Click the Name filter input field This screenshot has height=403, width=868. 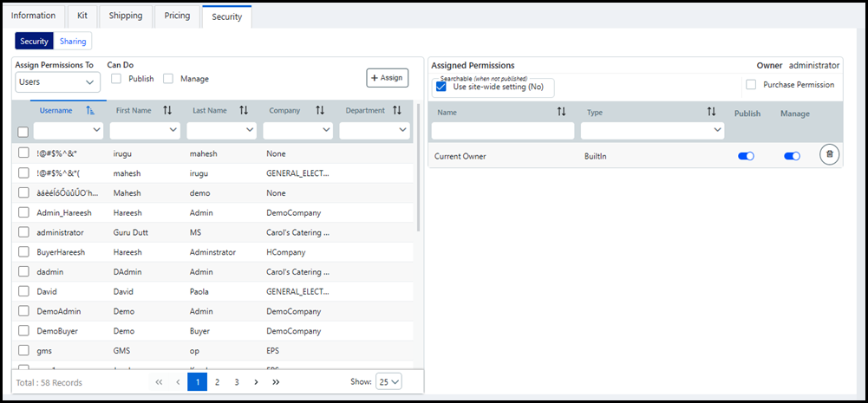coord(503,130)
